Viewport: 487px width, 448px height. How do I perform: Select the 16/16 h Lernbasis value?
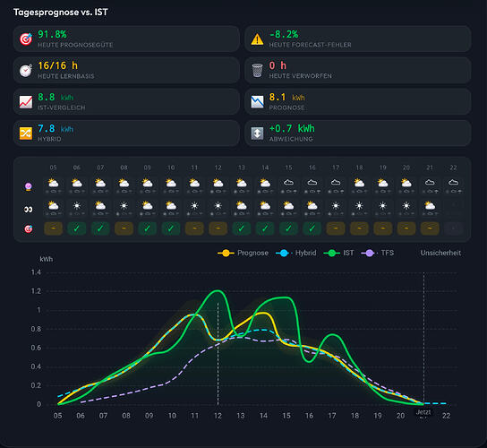(58, 65)
